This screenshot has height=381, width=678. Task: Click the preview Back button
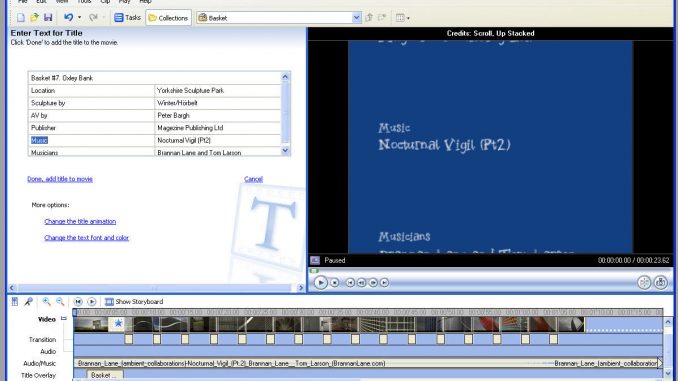[x=350, y=282]
